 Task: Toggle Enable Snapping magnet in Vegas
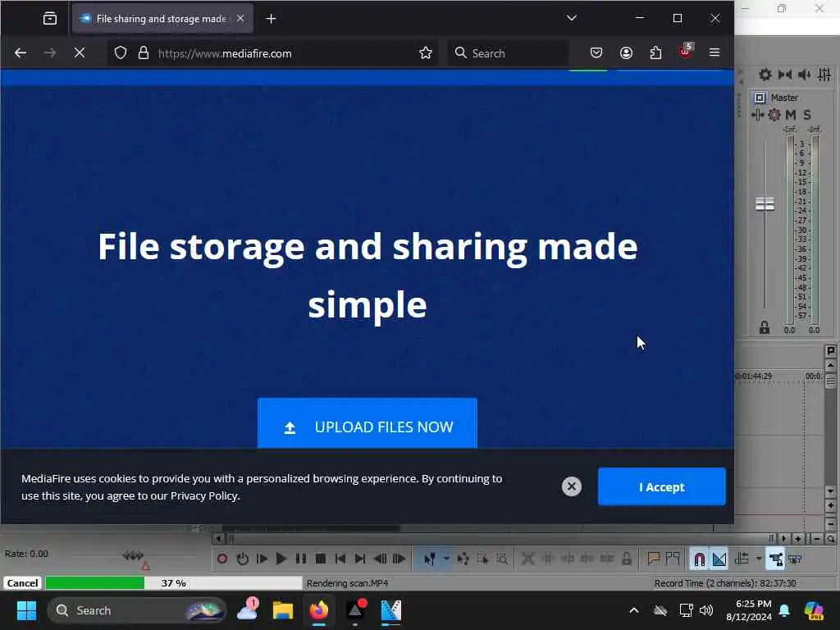pyautogui.click(x=700, y=559)
